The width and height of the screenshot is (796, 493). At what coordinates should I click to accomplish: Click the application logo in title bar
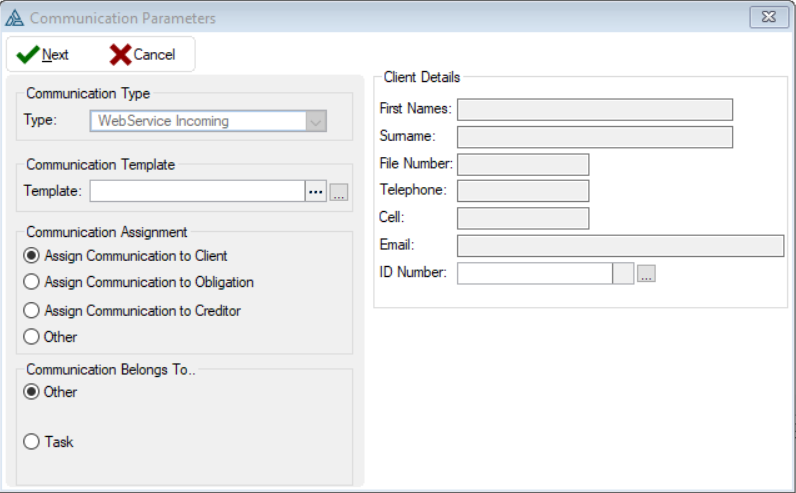click(15, 18)
